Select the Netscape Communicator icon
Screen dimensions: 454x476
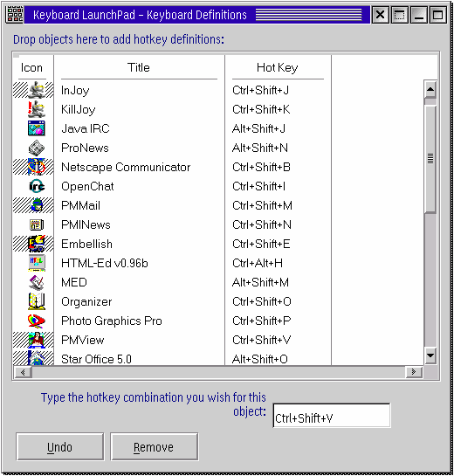37,167
